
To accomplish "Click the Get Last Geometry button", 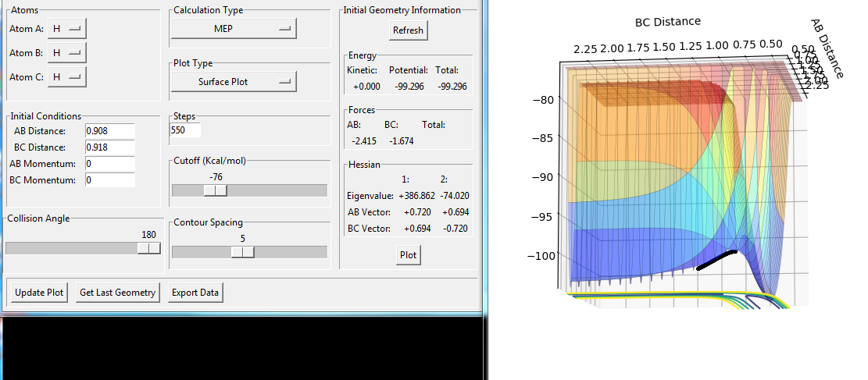I will [x=117, y=293].
